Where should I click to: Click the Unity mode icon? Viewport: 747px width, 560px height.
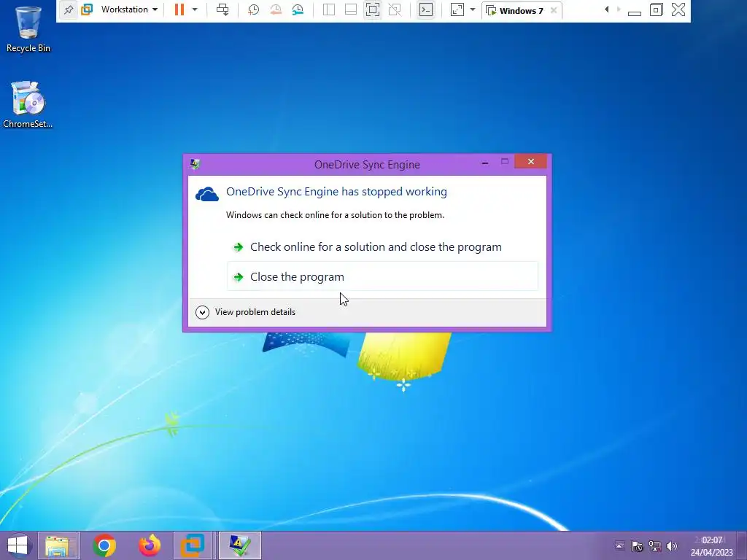(395, 9)
